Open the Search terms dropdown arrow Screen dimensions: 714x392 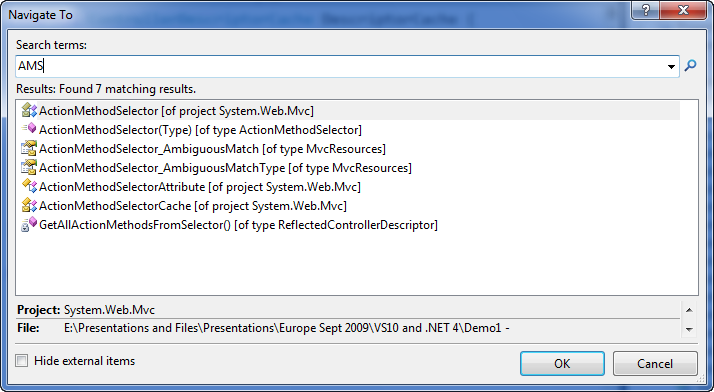(x=671, y=66)
